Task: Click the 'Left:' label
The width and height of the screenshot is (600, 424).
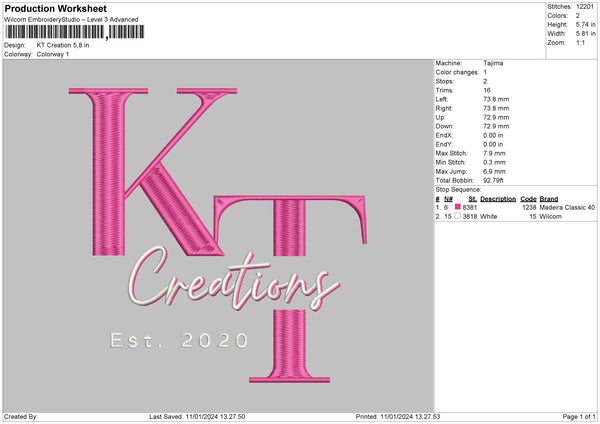Action: pos(442,99)
